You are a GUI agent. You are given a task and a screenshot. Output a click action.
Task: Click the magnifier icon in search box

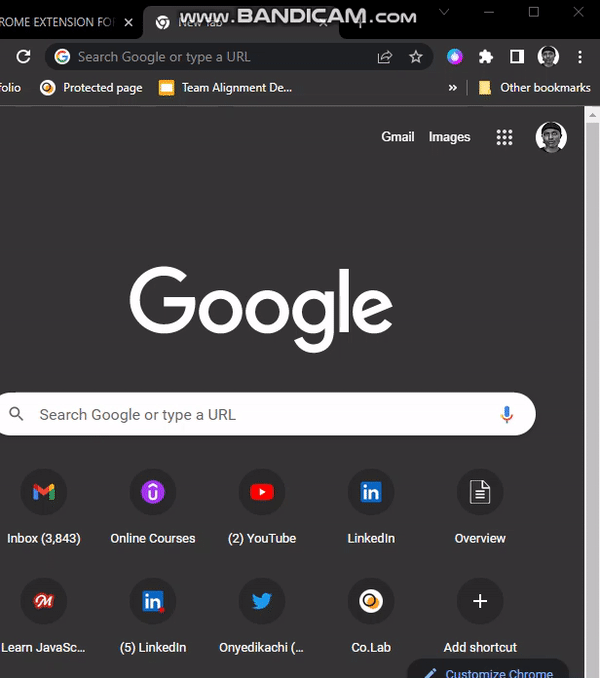point(16,414)
